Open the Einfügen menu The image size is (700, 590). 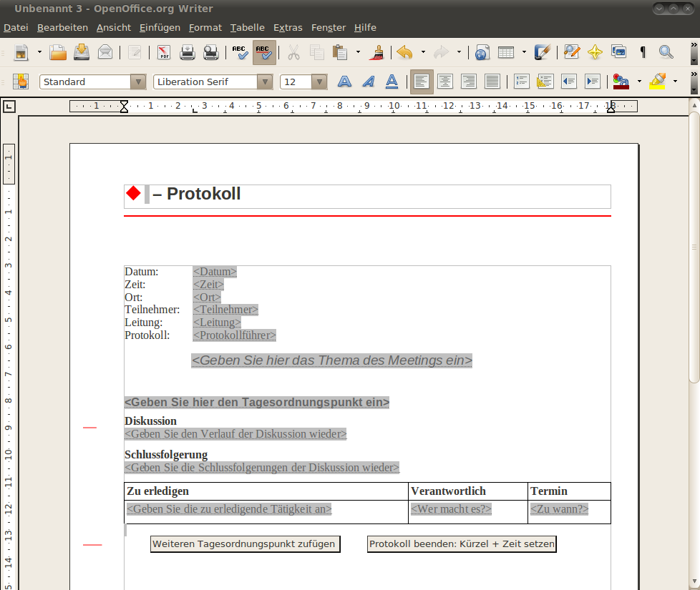point(160,27)
